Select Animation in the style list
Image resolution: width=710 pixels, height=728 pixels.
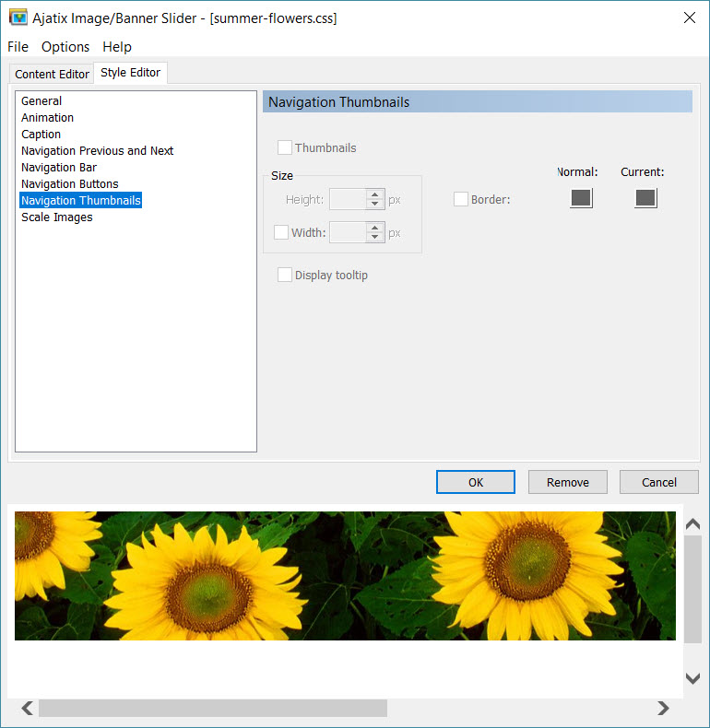[47, 117]
